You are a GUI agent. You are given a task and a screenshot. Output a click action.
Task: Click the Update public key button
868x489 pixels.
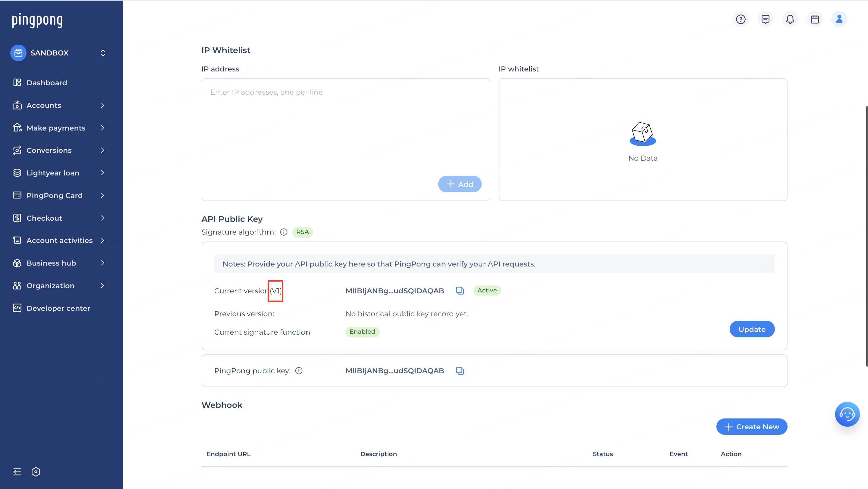coord(752,329)
